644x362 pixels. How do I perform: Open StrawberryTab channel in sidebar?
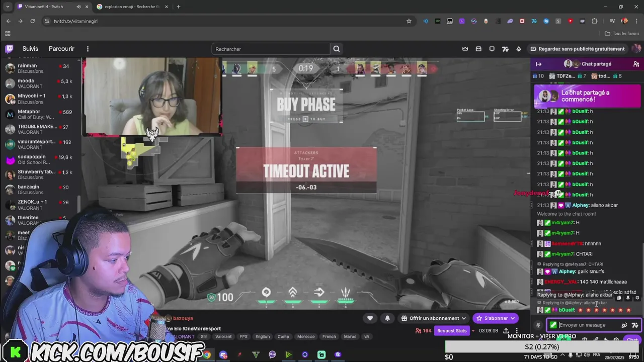(39, 174)
